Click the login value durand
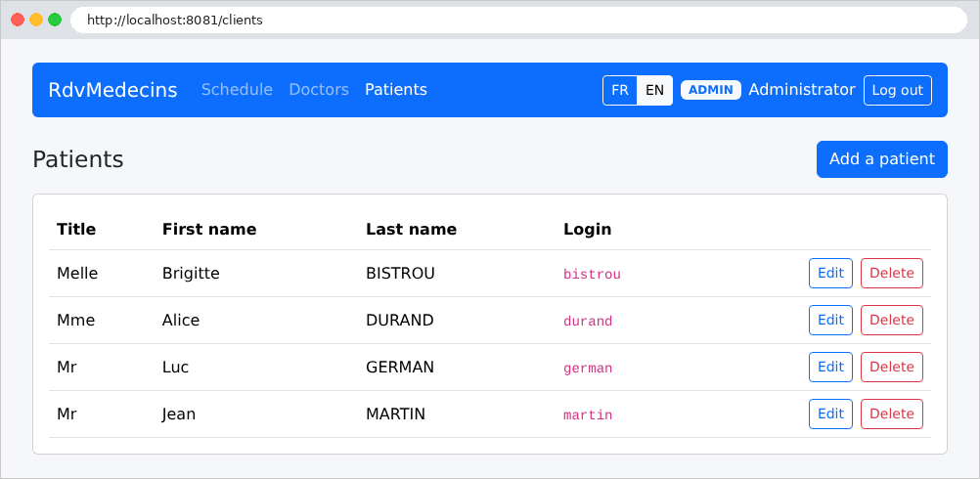 pyautogui.click(x=588, y=321)
